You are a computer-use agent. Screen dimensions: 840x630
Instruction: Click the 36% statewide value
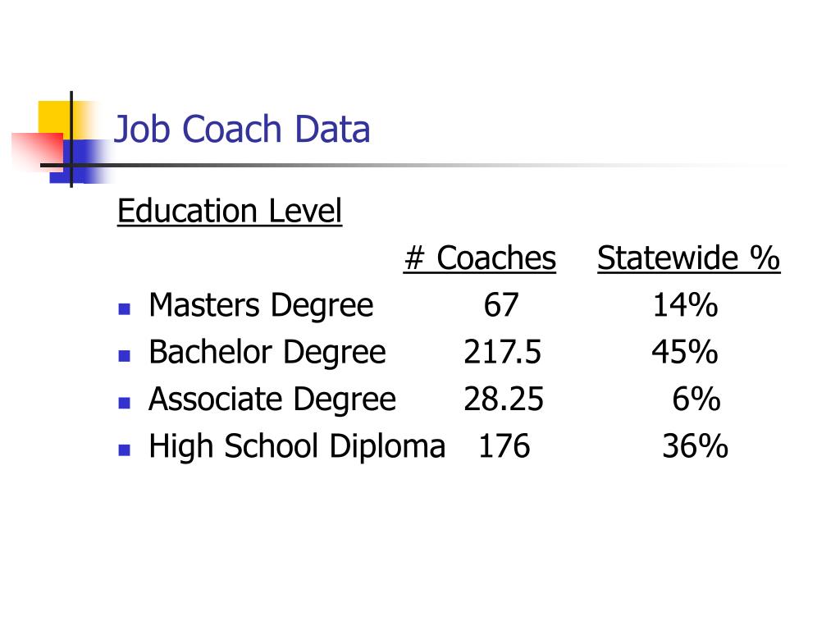click(x=695, y=447)
